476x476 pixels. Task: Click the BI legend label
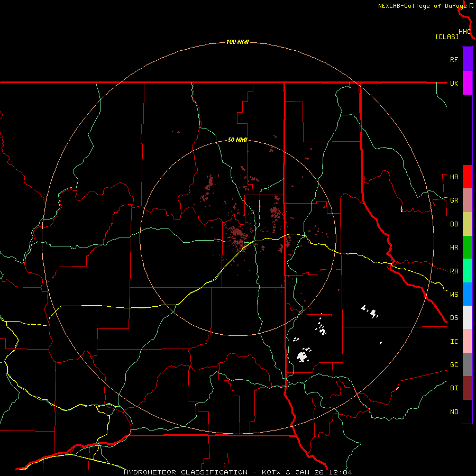[x=454, y=388]
